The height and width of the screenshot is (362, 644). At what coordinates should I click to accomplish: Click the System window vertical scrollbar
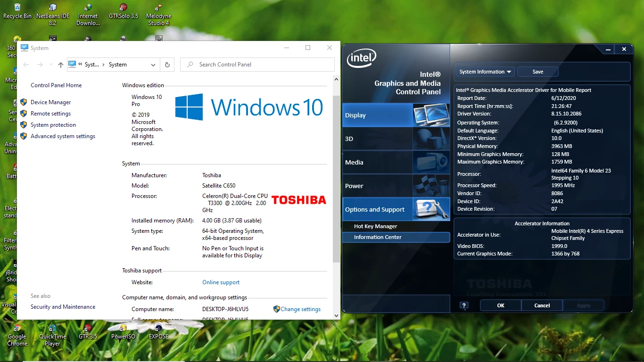tap(336, 179)
